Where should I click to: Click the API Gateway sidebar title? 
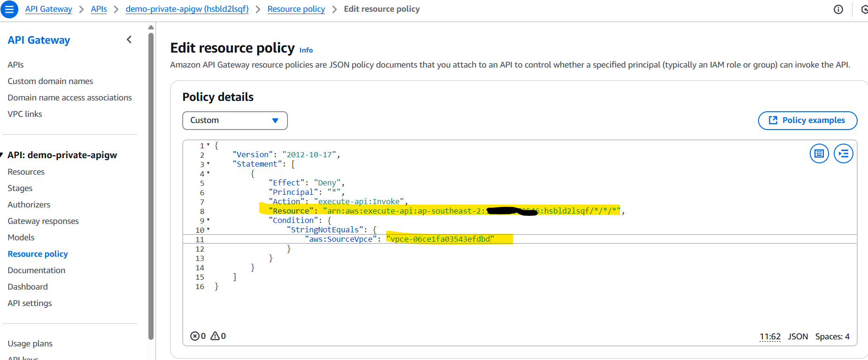pos(39,40)
